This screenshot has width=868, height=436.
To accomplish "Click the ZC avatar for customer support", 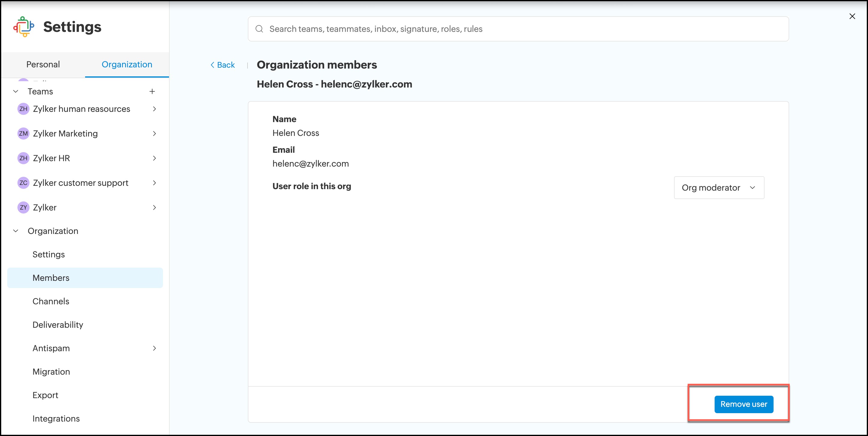I will [x=23, y=183].
